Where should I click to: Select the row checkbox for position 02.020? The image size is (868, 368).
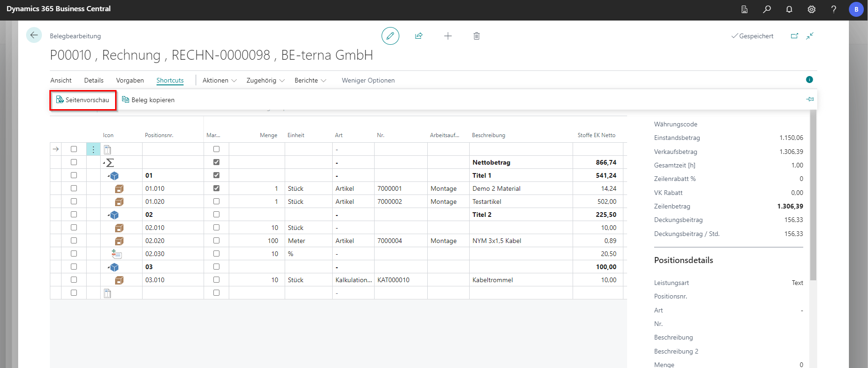pos(74,241)
